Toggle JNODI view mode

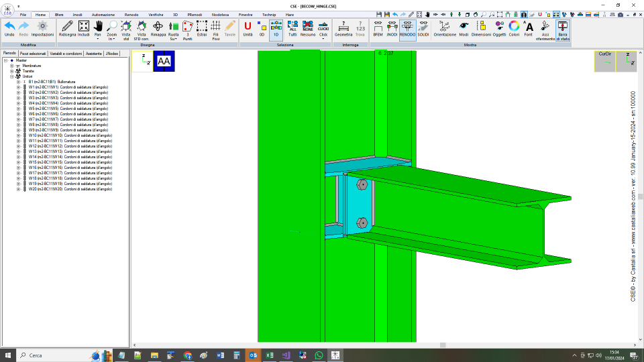pos(392,29)
